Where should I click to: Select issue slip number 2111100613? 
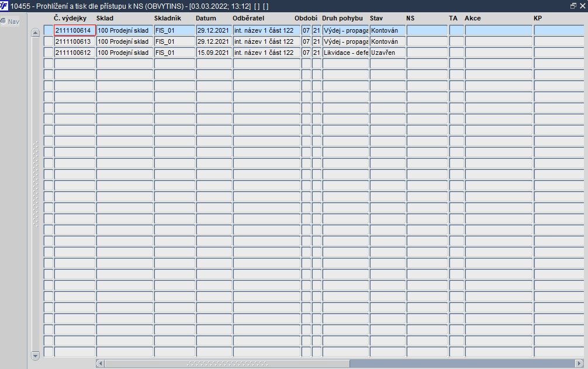click(75, 41)
